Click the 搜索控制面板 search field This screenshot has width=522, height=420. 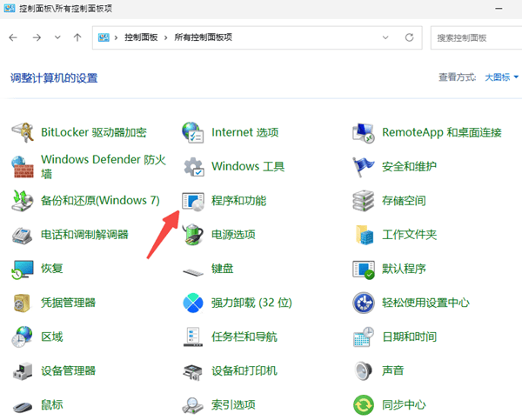point(477,37)
